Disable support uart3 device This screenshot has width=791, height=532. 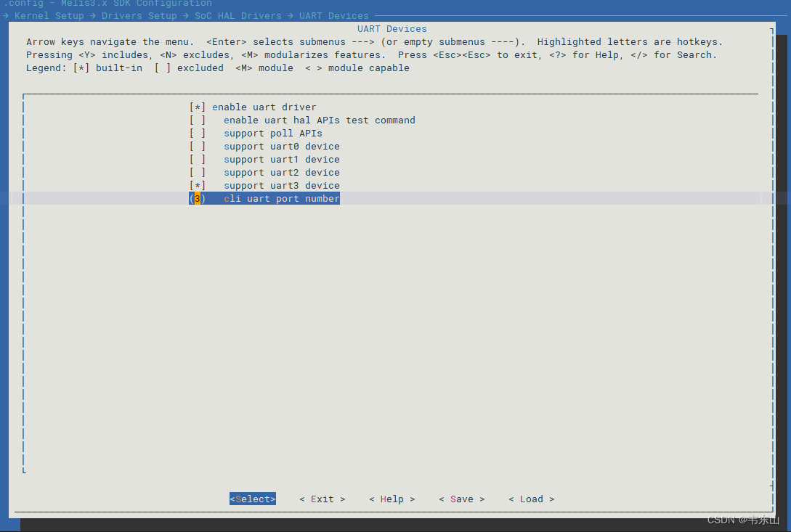point(198,186)
